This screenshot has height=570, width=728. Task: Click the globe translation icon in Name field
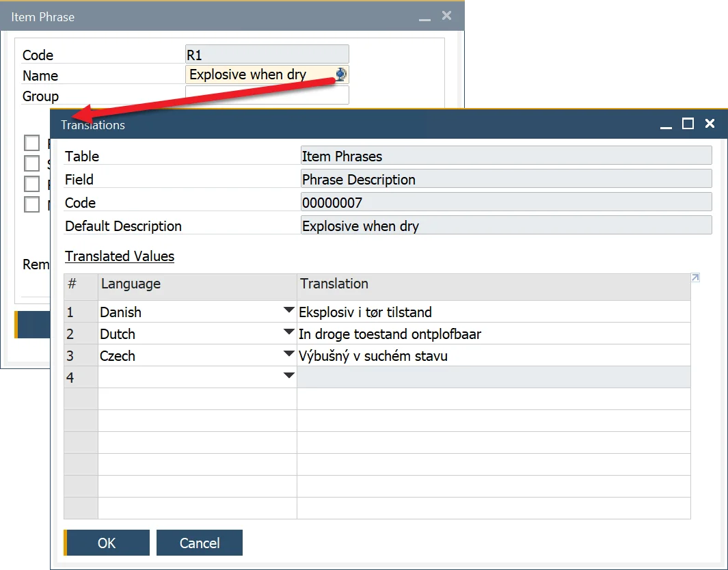pos(341,74)
